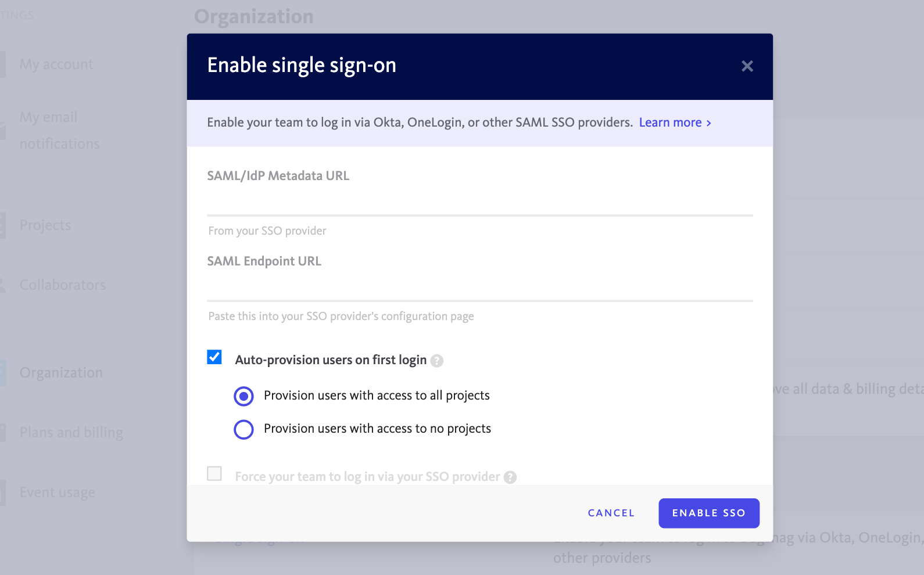Image resolution: width=924 pixels, height=575 pixels.
Task: Open My account in the settings sidebar
Action: click(x=56, y=64)
